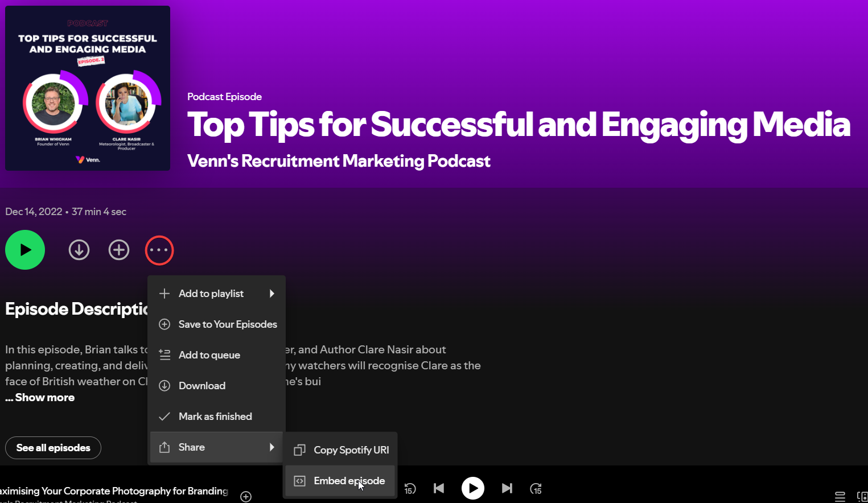
Task: Click the Save to Your Episodes circle icon
Action: (x=164, y=324)
